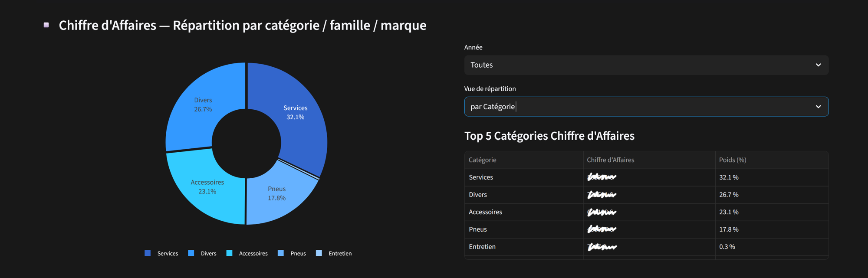The width and height of the screenshot is (868, 278).
Task: Select the Entretien cell in the table
Action: pos(482,247)
